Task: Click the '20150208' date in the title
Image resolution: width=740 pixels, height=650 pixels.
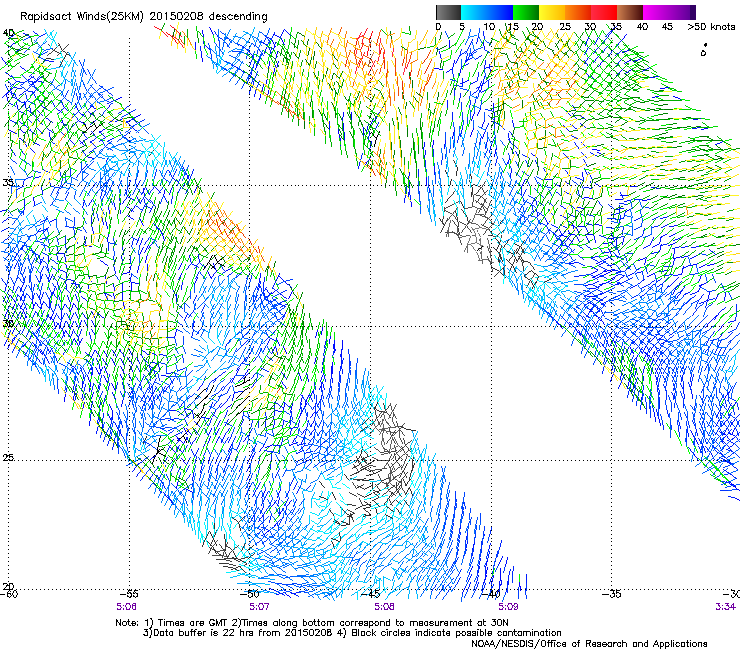Action: point(176,16)
